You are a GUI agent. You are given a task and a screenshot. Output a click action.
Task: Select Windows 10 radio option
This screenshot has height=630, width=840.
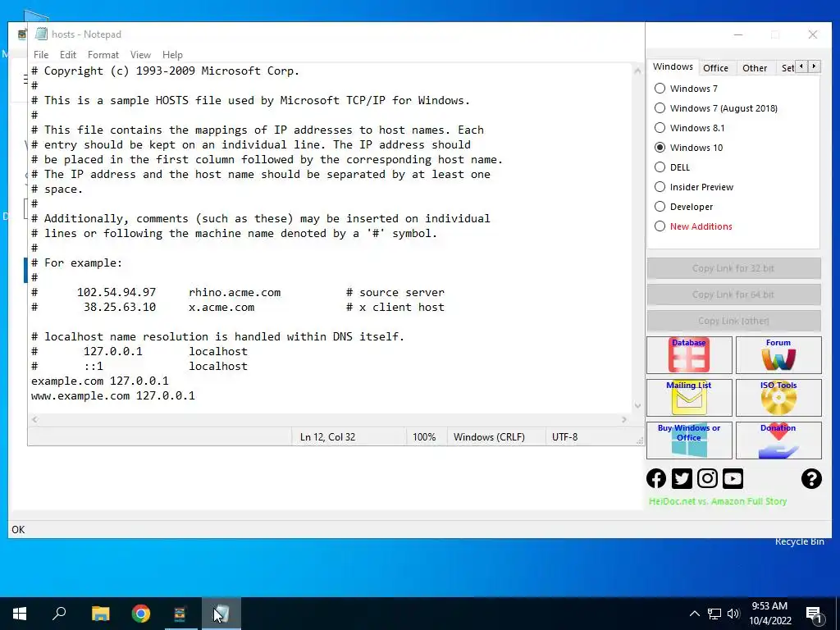(x=660, y=148)
